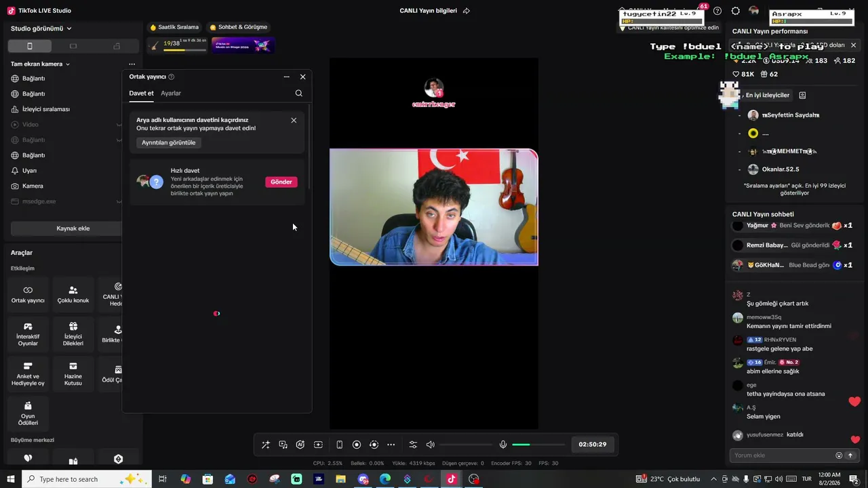Click the AI assistant icon
868x488 pixels.
300,445
